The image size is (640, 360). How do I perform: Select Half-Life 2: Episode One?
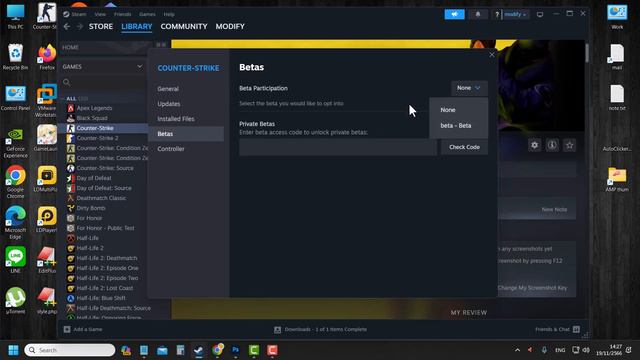pos(107,268)
